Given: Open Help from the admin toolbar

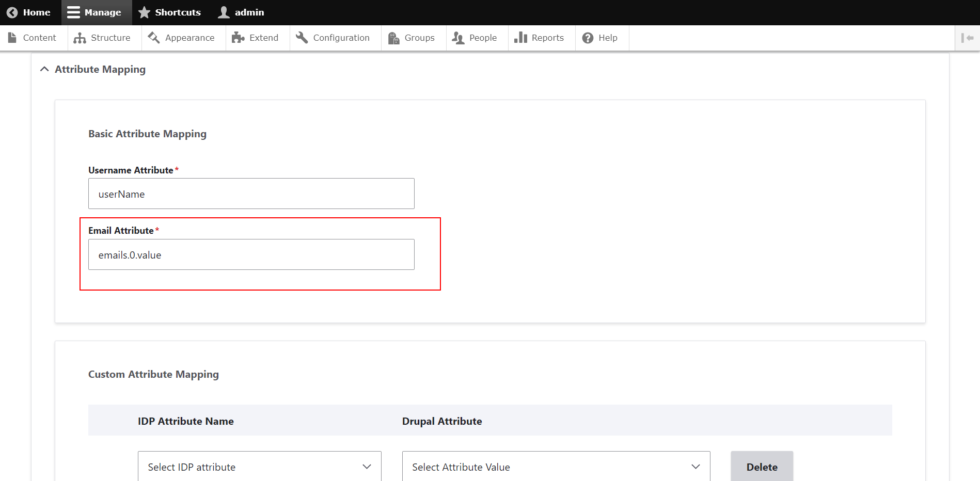Looking at the screenshot, I should [x=600, y=38].
